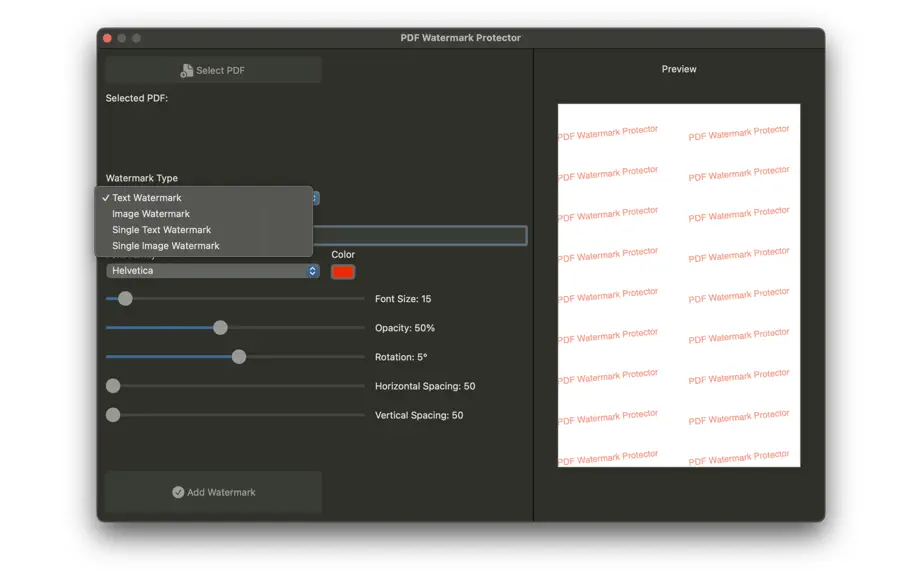Choose Text Watermark from the dropdown list
922x576 pixels.
coord(203,197)
